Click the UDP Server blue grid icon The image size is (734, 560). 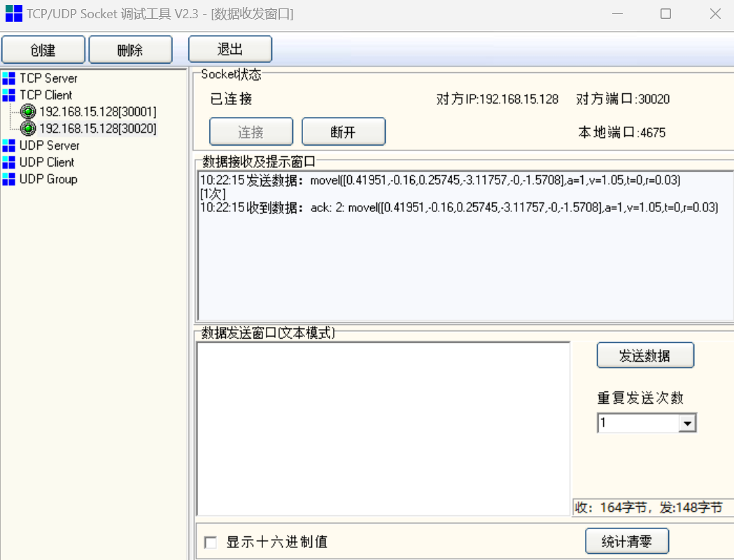(x=8, y=146)
